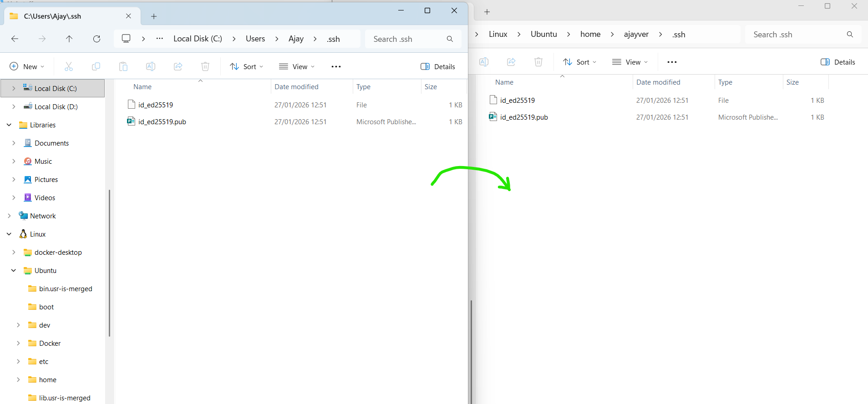Collapse the Libraries node
Image resolution: width=868 pixels, height=404 pixels.
coord(9,125)
